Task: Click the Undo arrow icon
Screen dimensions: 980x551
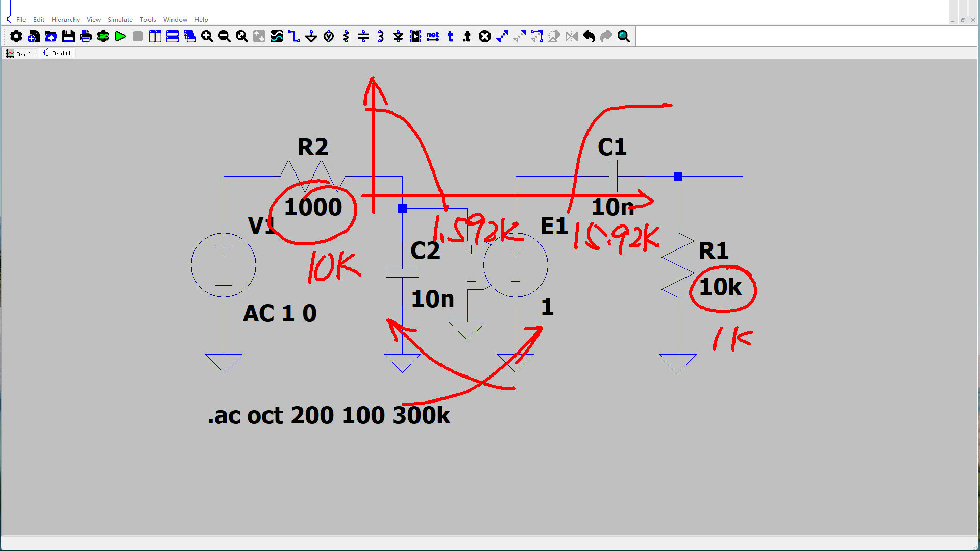Action: (x=589, y=36)
